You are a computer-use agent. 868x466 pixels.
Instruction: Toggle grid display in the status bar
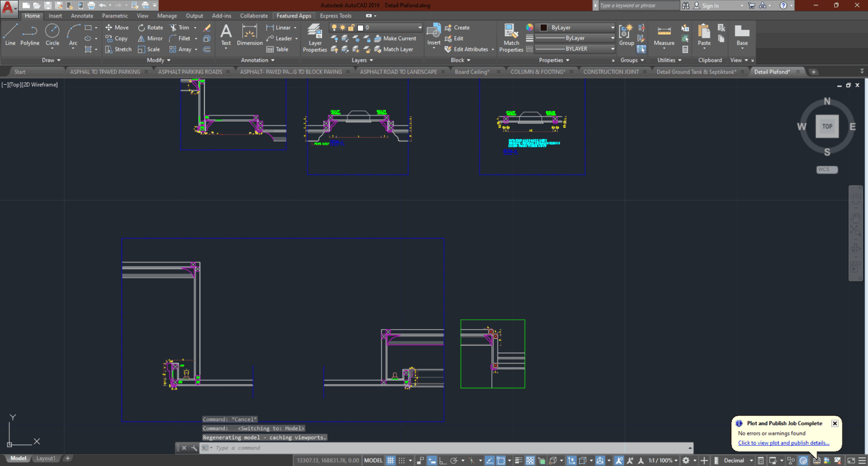click(390, 460)
